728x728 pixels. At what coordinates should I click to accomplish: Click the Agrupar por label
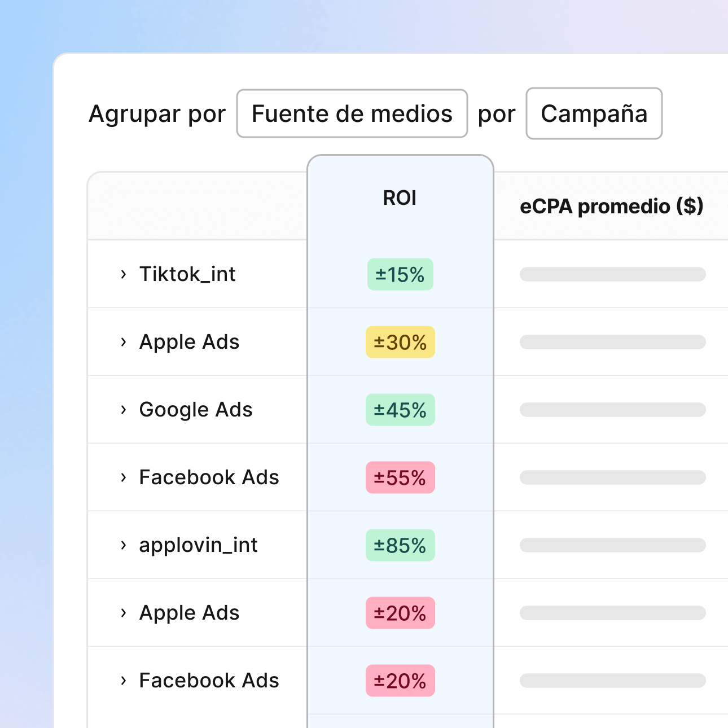click(157, 113)
